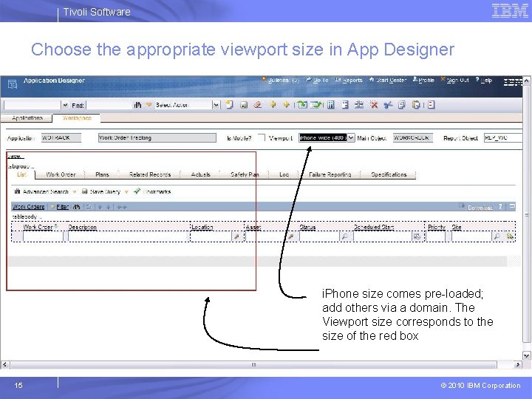Screen dimensions: 532x399
Task: Expand the Save Query arrow menu
Action: [126, 192]
